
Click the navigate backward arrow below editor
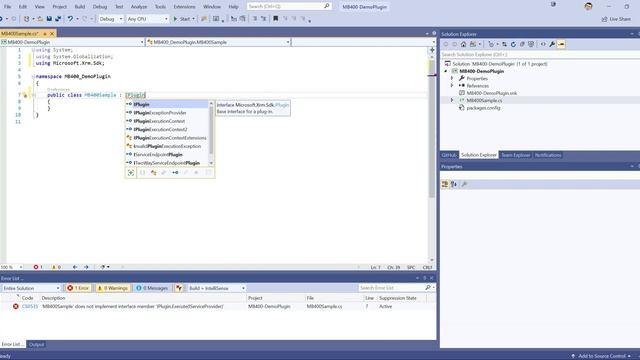tap(75, 267)
